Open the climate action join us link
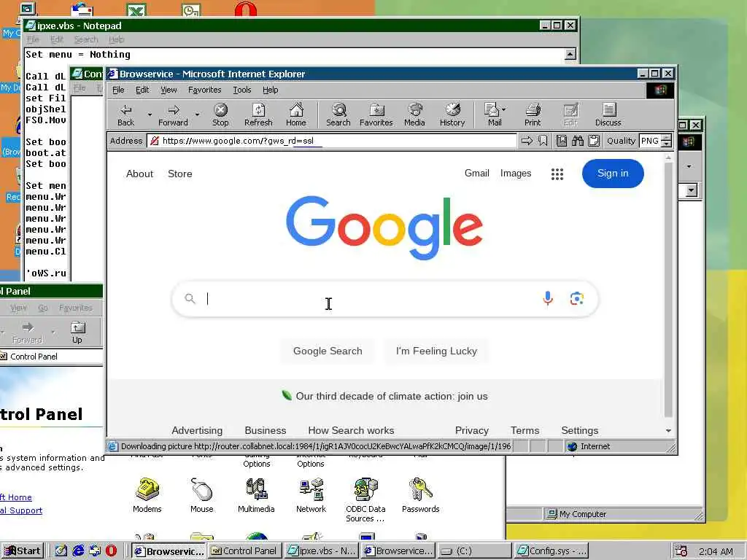Viewport: 747px width, 560px height. pos(392,396)
